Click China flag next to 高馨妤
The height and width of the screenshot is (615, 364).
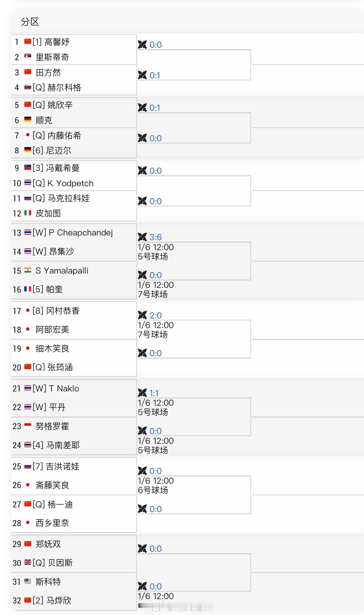coord(28,41)
